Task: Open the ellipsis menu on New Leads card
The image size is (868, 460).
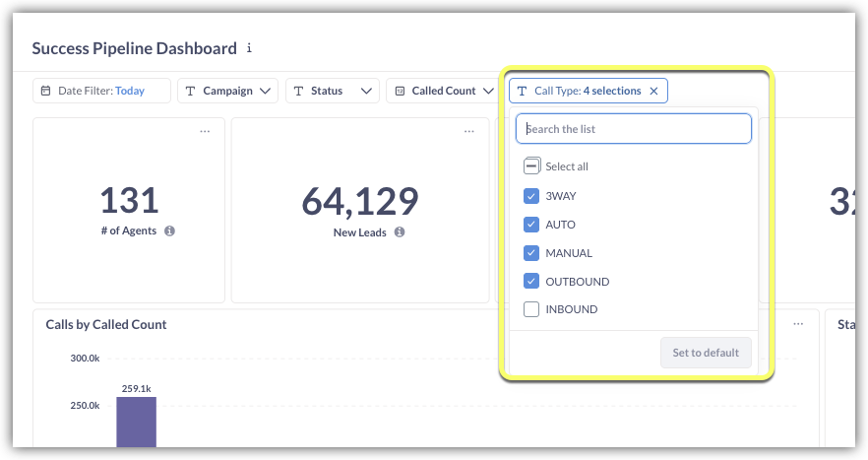Action: pyautogui.click(x=468, y=131)
